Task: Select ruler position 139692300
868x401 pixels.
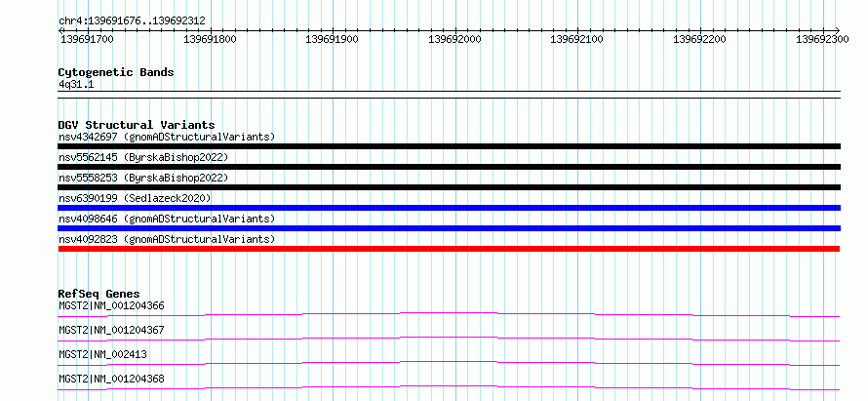Action: pos(822,39)
